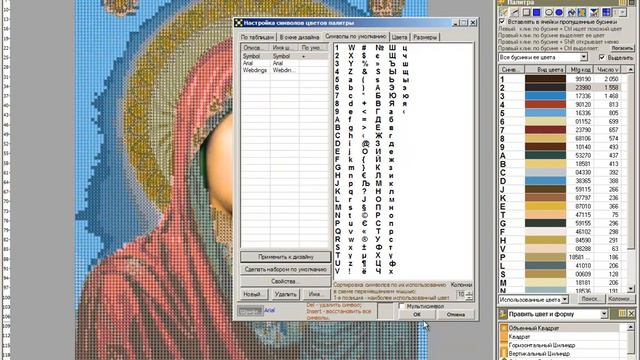Select the Symbol font row in list
This screenshot has height=360, width=640.
point(284,56)
